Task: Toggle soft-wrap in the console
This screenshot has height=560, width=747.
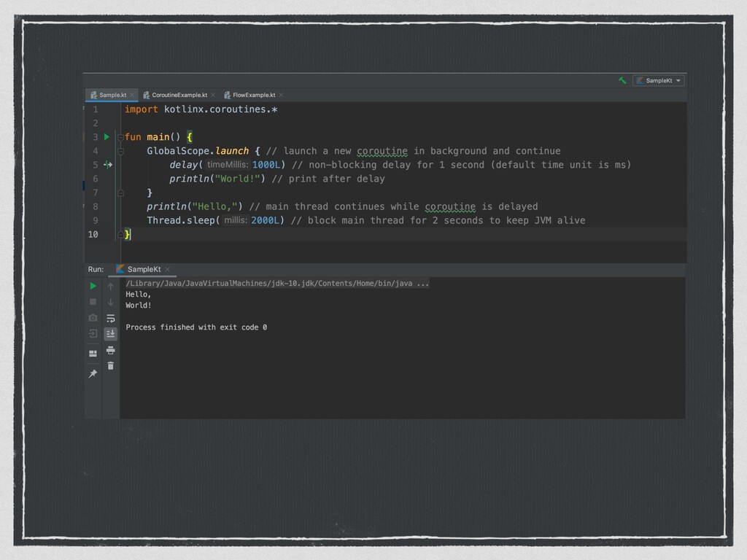Action: (111, 318)
